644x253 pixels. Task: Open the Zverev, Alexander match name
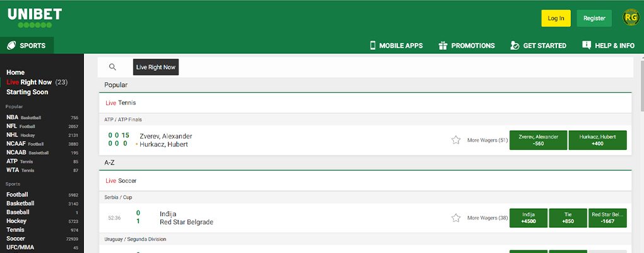[x=166, y=136]
